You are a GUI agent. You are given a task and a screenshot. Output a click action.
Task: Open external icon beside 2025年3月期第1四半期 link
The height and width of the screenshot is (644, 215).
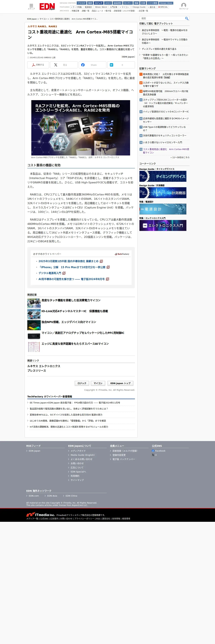click(x=101, y=261)
